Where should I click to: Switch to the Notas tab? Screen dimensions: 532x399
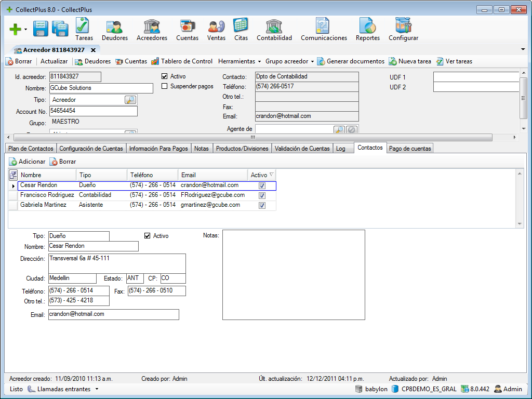[x=202, y=148]
